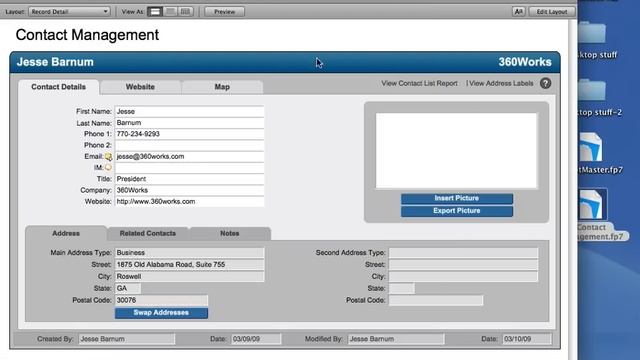
Task: Click the Email field jesse@360works.com
Action: click(x=189, y=156)
